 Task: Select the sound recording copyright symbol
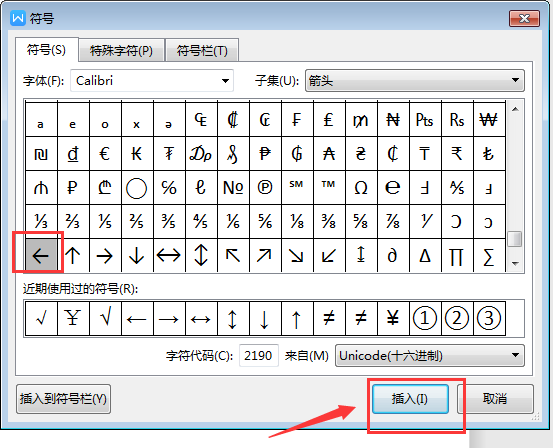[265, 187]
